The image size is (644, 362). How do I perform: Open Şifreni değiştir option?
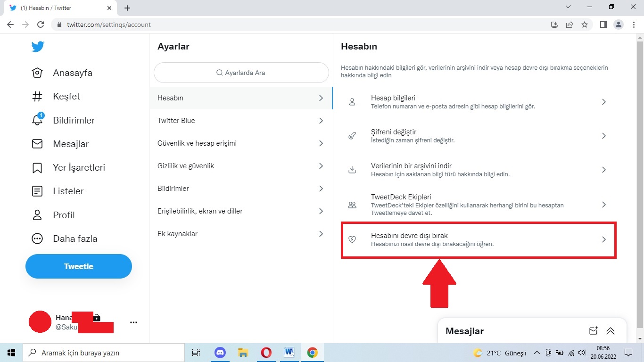click(x=478, y=136)
